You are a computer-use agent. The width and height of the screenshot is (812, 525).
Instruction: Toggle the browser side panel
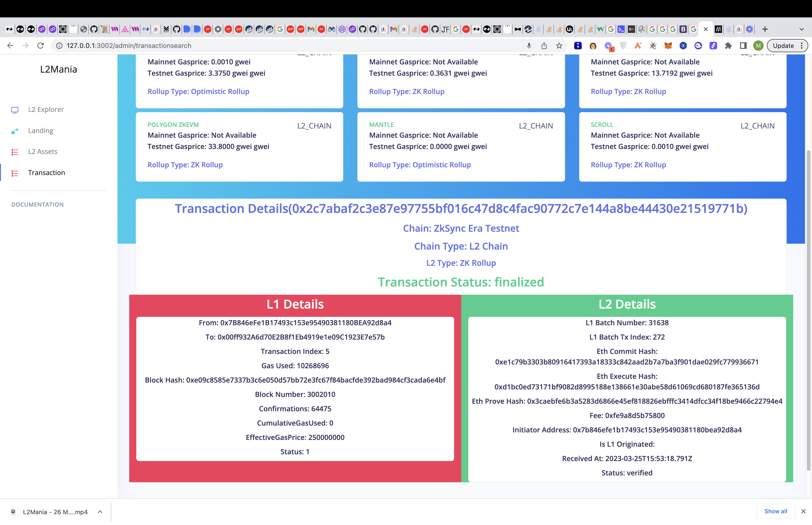pos(743,46)
